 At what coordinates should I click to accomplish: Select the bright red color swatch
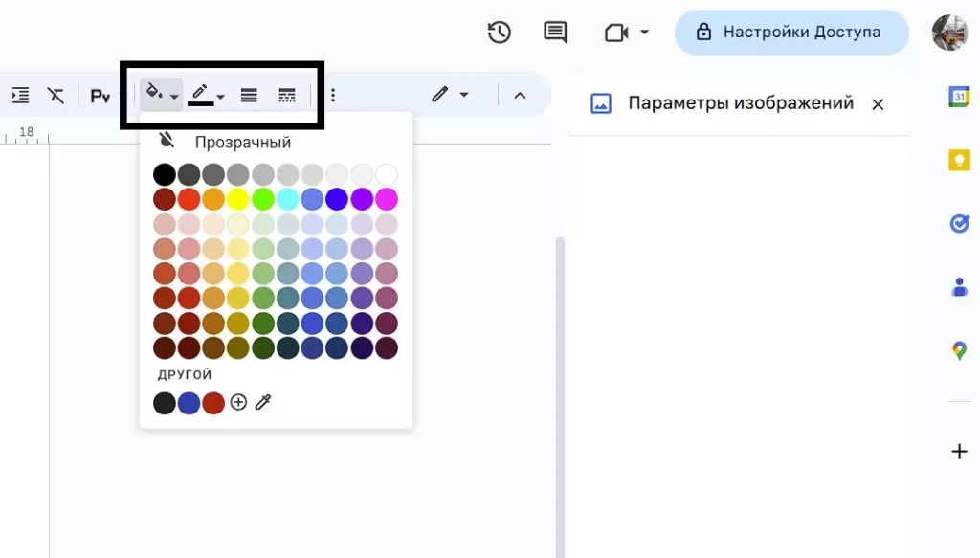click(188, 198)
